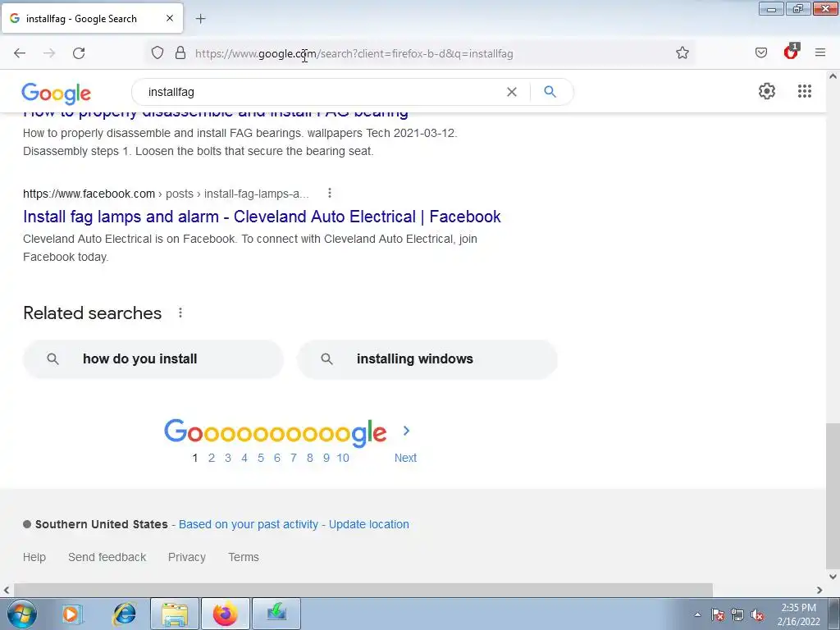Open Google apps grid
Image resolution: width=840 pixels, height=630 pixels.
coord(805,91)
